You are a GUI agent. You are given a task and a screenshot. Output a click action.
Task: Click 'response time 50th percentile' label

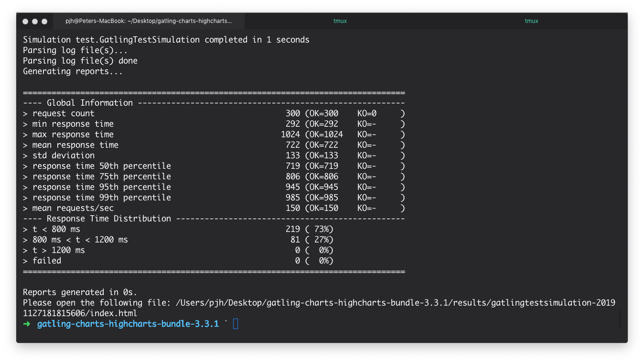[x=102, y=166]
